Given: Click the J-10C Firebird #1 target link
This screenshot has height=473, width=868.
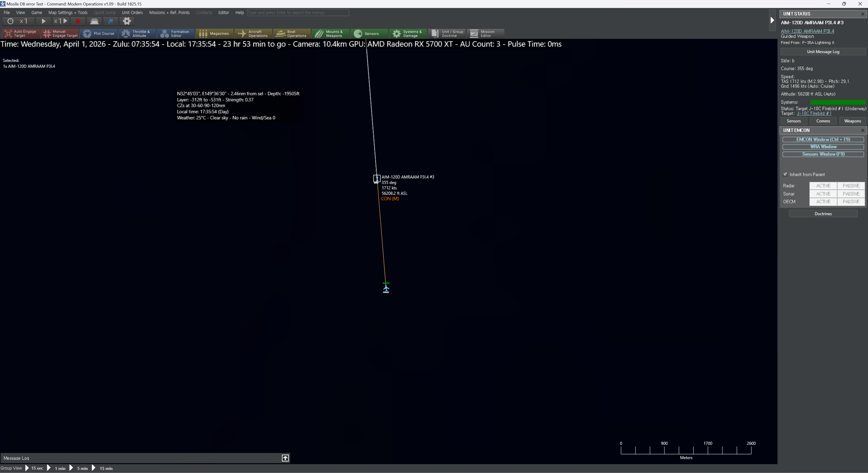Looking at the screenshot, I should 814,114.
